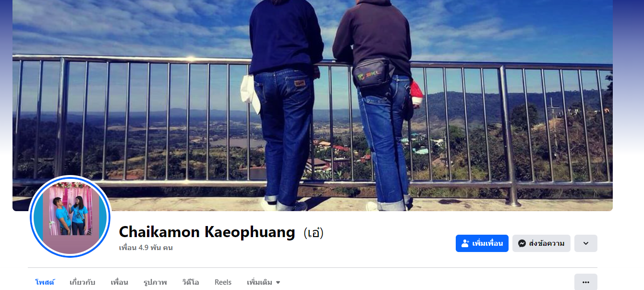
Task: Click the Chaikamon Kaeophuang profile name
Action: 207,232
